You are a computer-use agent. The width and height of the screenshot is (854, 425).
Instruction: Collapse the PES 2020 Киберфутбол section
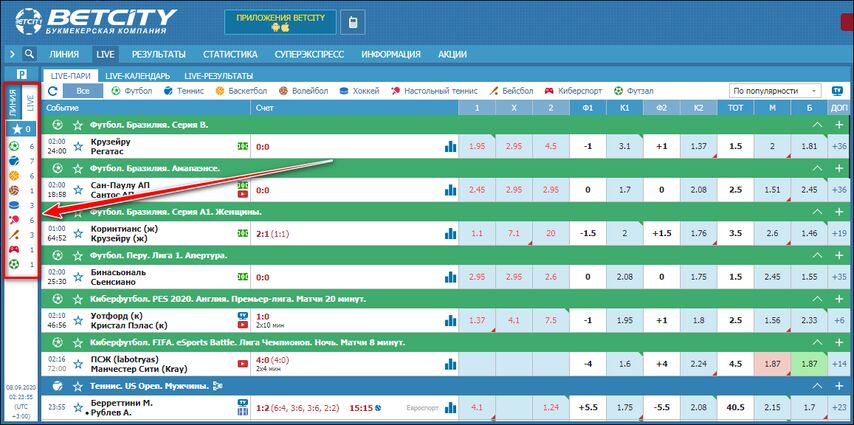817,299
